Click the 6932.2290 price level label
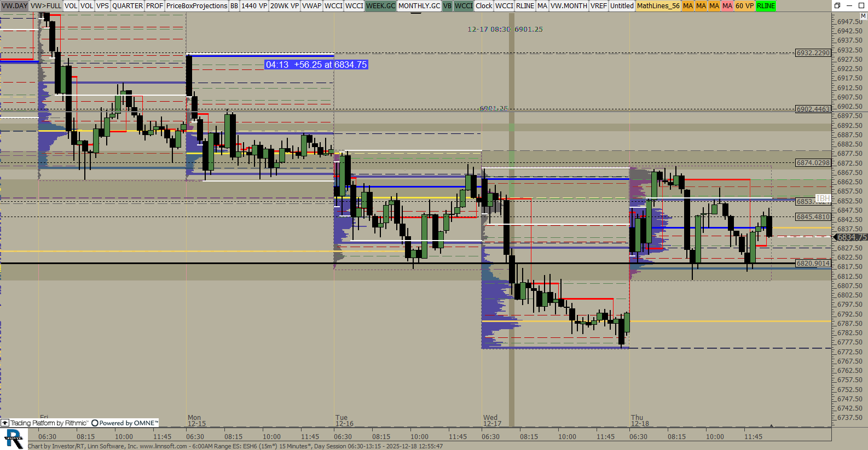 813,53
